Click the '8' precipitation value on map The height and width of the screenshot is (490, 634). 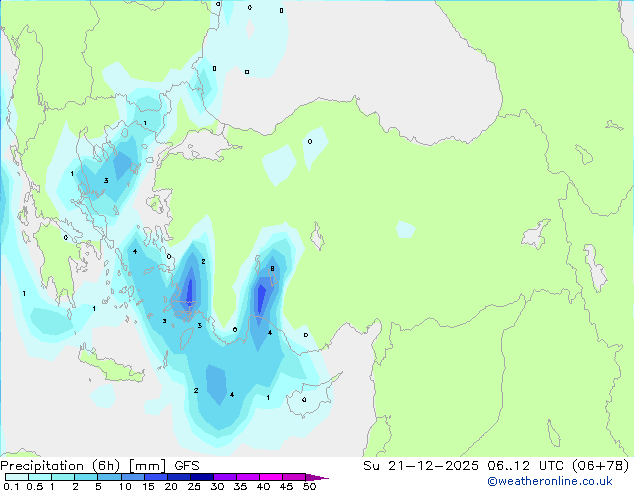click(273, 268)
